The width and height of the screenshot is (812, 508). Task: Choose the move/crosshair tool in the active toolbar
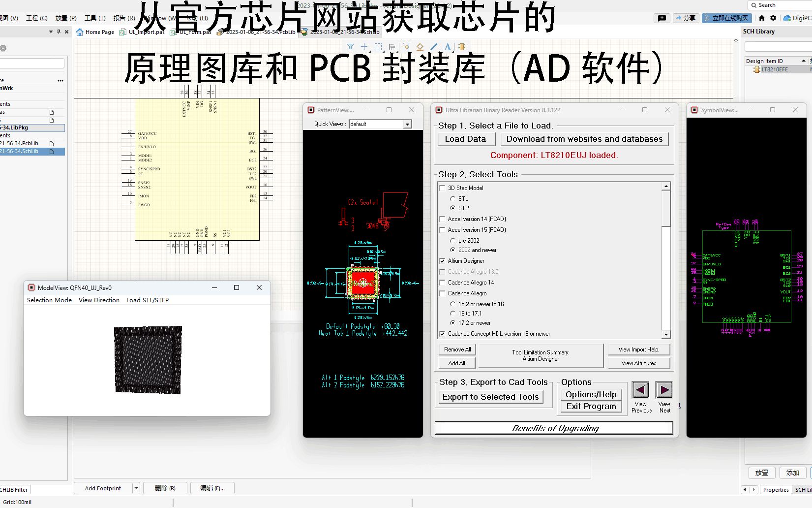[364, 47]
